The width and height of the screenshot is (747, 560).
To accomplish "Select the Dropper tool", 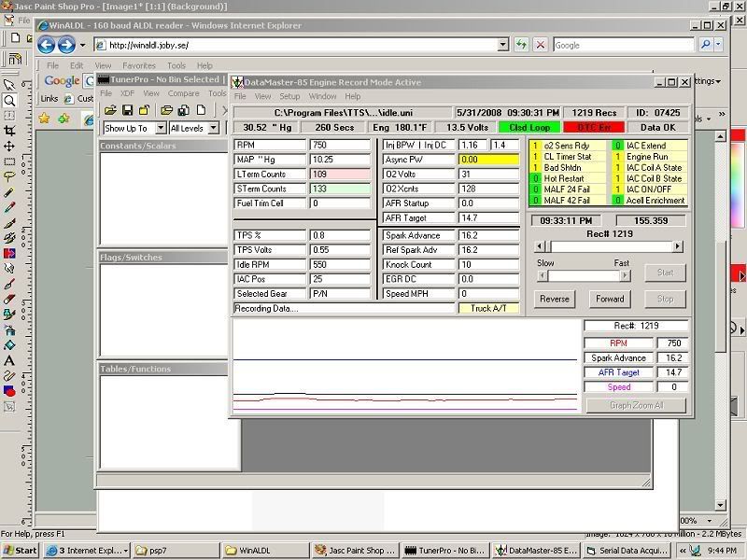I will 9,207.
